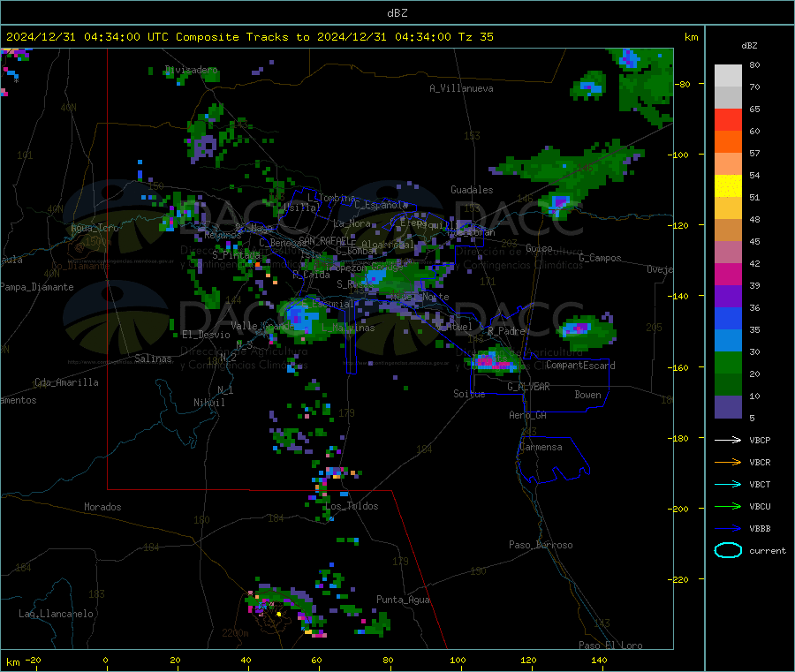The image size is (795, 672).
Task: Select the purple 5 dBZ color swatch
Action: [728, 407]
